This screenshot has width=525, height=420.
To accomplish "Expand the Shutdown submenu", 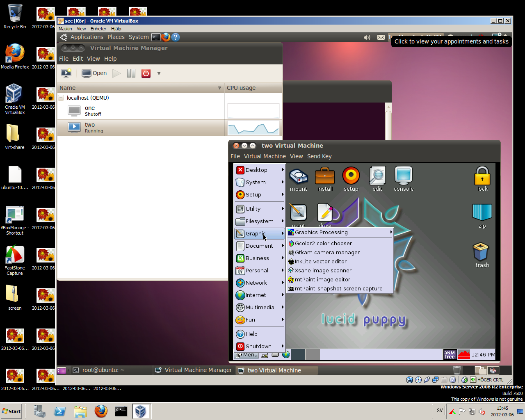I will [259, 346].
